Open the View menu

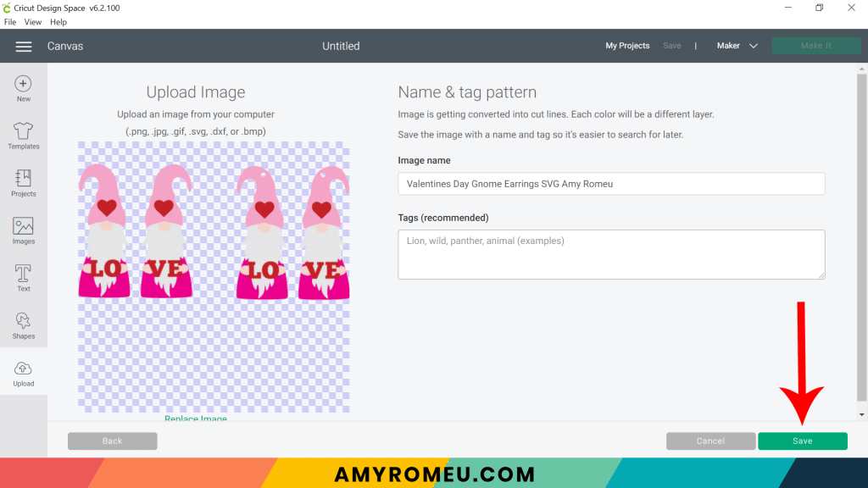(x=33, y=22)
